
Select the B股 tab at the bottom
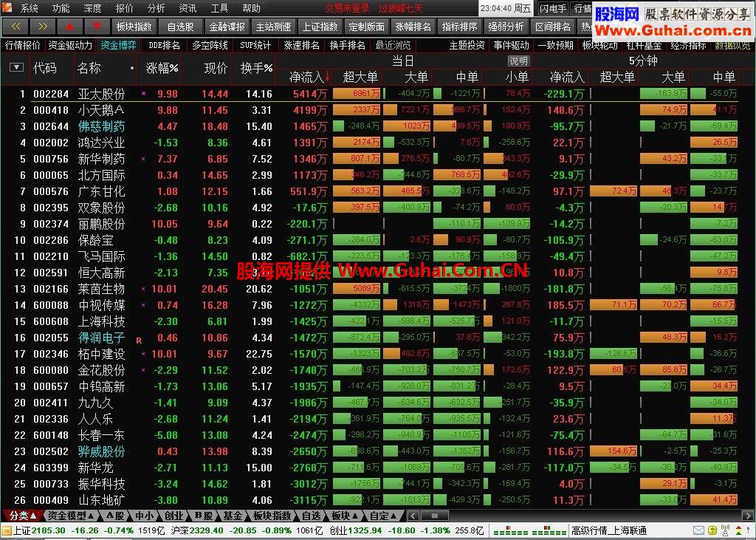tap(205, 516)
